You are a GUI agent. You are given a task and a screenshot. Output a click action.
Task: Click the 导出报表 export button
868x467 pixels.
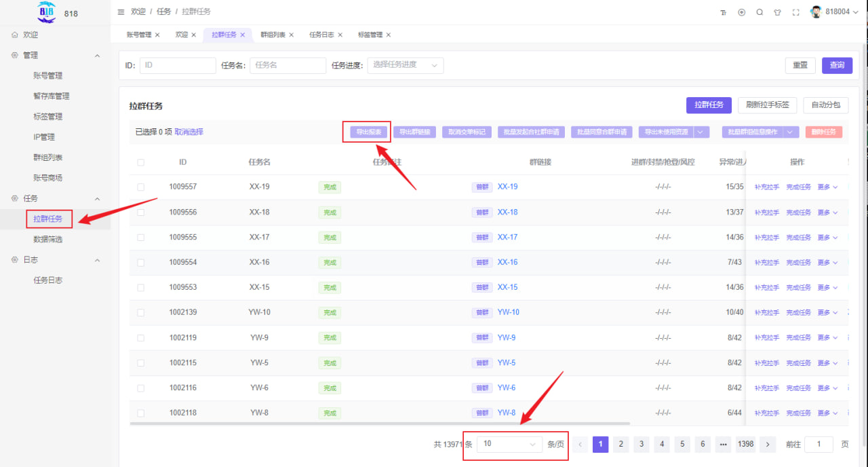point(369,132)
